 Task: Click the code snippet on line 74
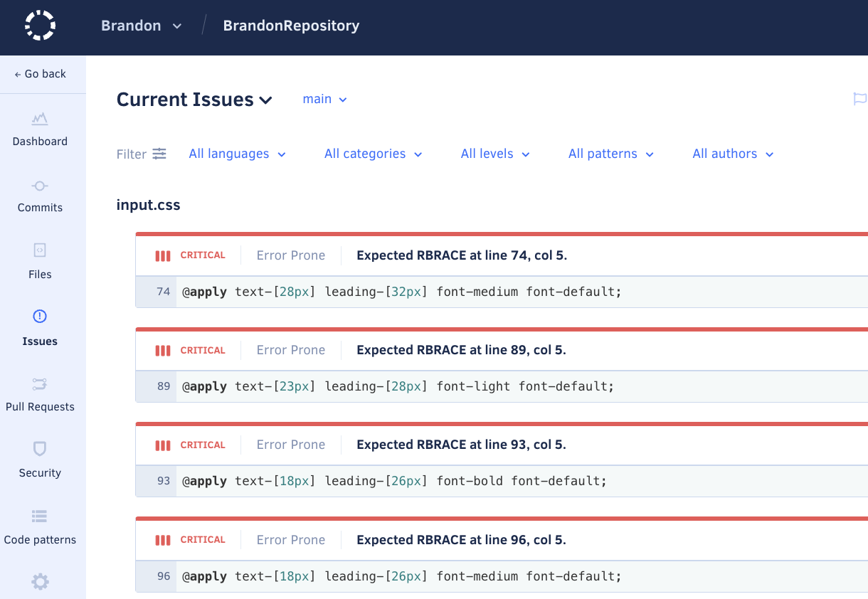coord(402,291)
